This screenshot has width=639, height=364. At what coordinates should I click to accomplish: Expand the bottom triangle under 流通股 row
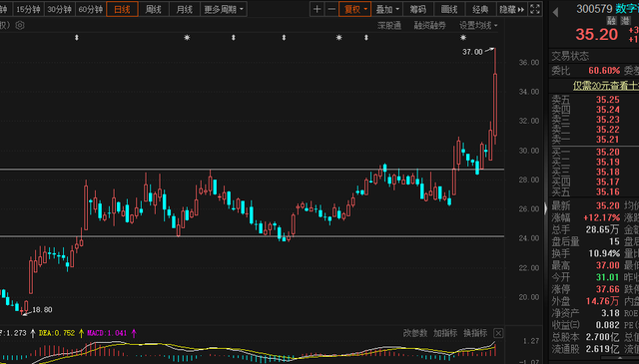coord(621,358)
